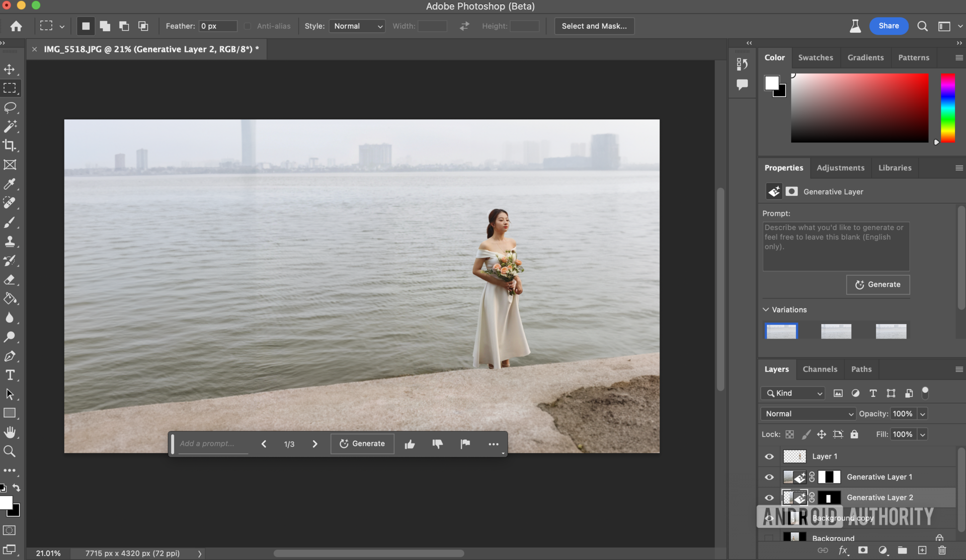This screenshot has height=560, width=966.
Task: Hide Generative Layer 1 eye icon
Action: click(769, 477)
